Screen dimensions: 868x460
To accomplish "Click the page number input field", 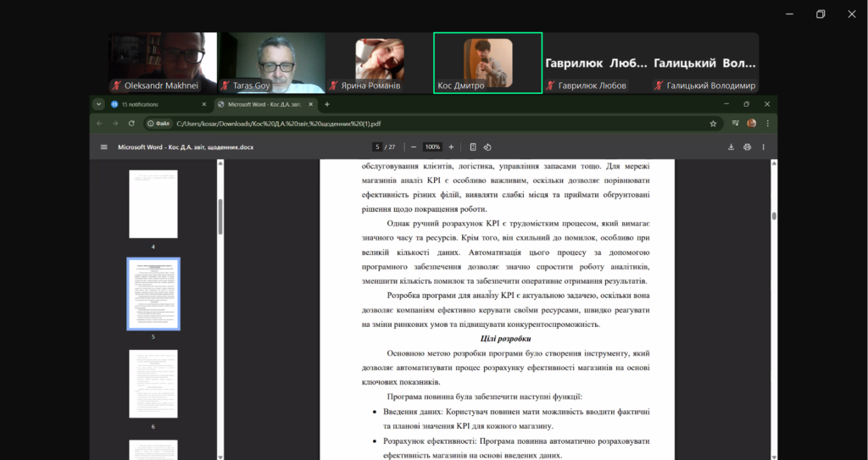I will tap(377, 147).
